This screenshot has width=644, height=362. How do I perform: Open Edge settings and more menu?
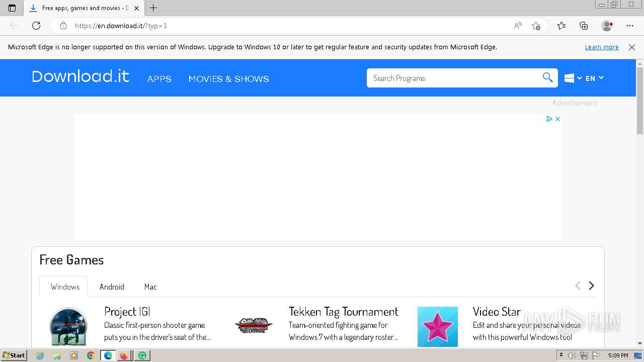tap(630, 26)
